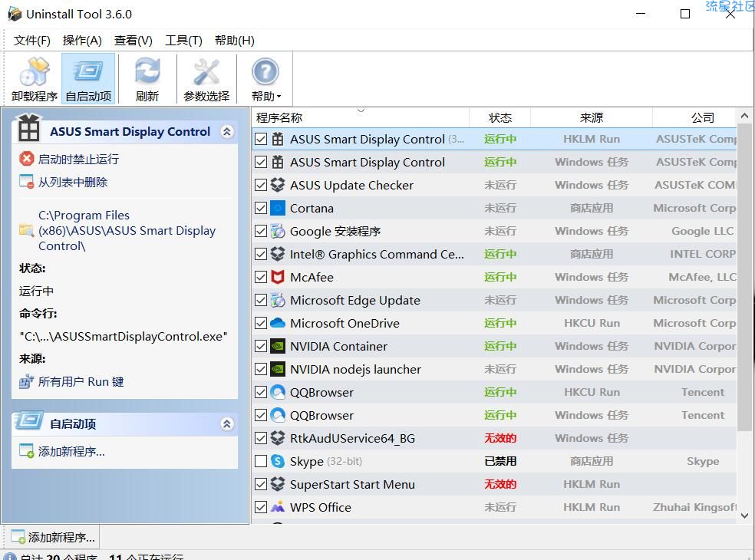Uncheck the McAfee checkbox
This screenshot has height=560, width=755.
[x=261, y=277]
